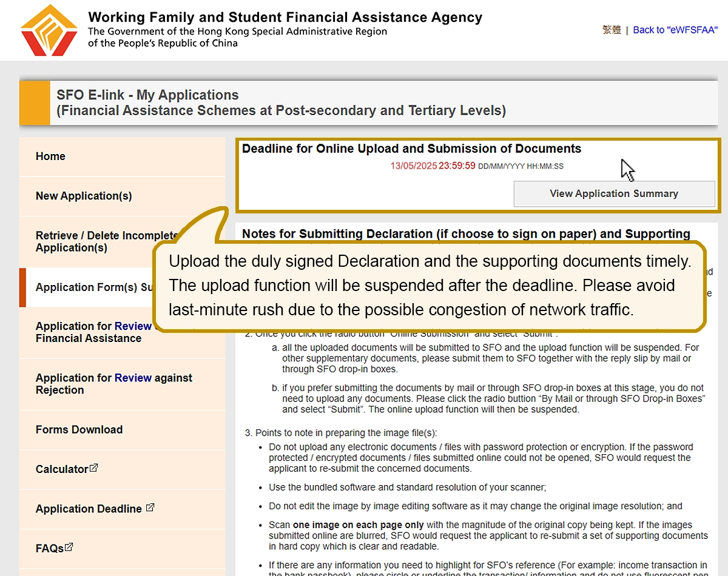Click the deadline date 13/05/2025 23:59:59
The width and height of the screenshot is (728, 576).
click(x=433, y=166)
